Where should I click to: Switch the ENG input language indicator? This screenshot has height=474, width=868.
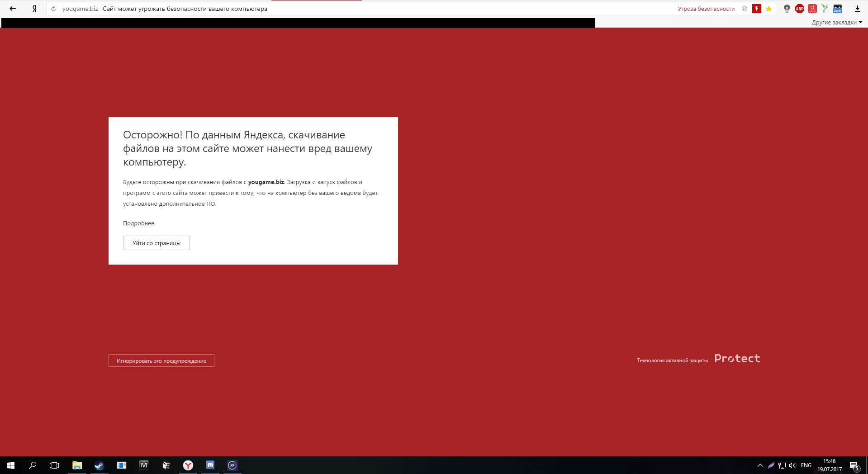(x=806, y=465)
